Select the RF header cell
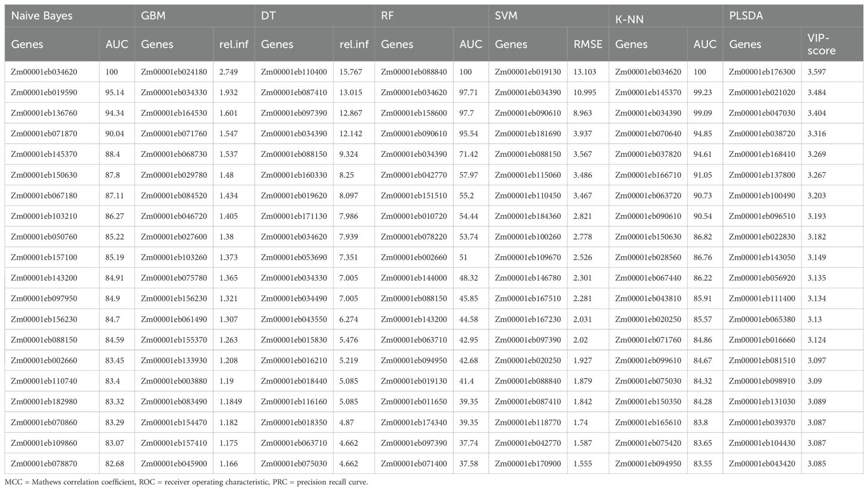 click(432, 16)
